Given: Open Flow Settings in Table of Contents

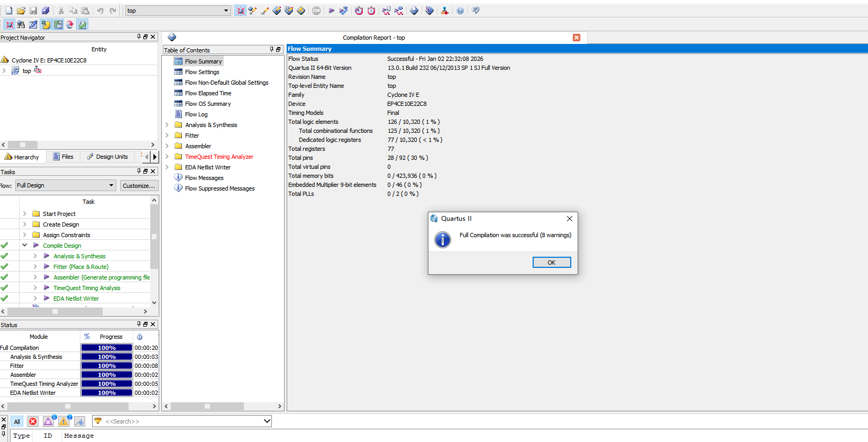Looking at the screenshot, I should pos(202,72).
